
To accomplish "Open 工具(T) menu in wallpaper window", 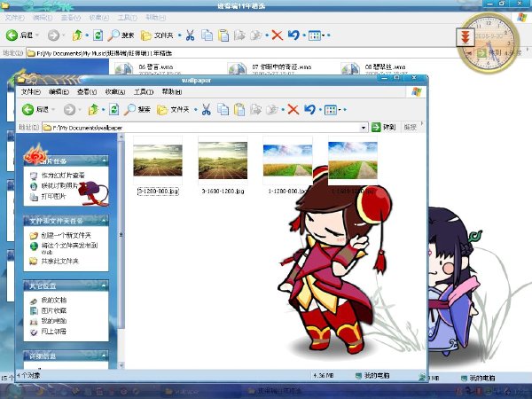I will 143,91.
